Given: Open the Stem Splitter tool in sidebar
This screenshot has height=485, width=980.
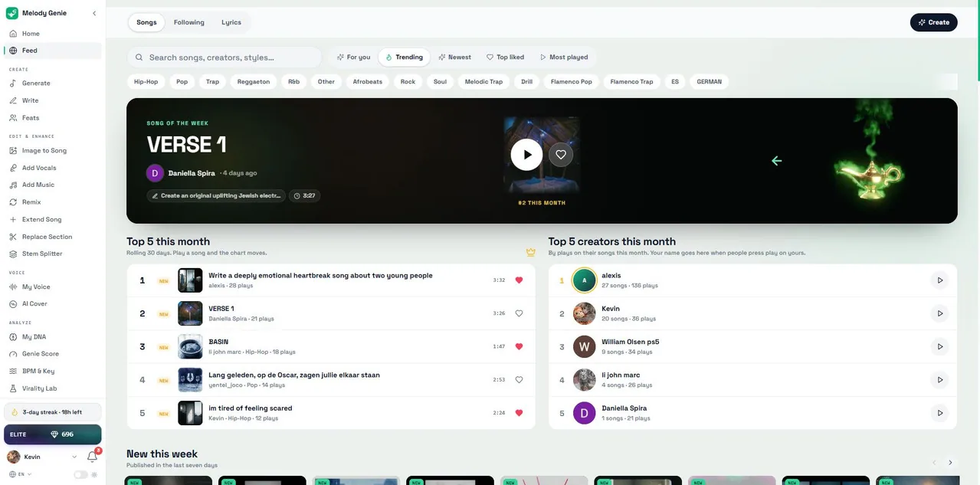Looking at the screenshot, I should tap(53, 254).
